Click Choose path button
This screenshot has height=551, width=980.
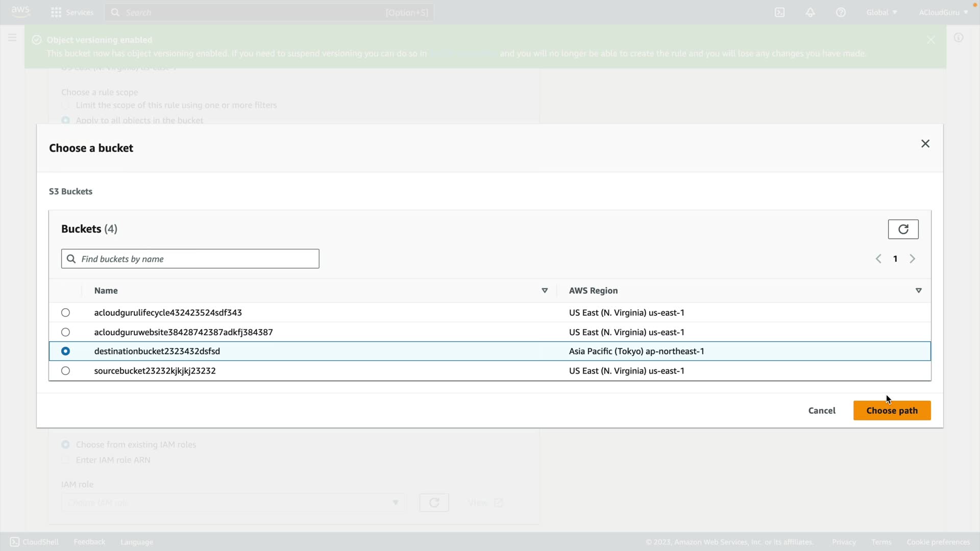(892, 411)
